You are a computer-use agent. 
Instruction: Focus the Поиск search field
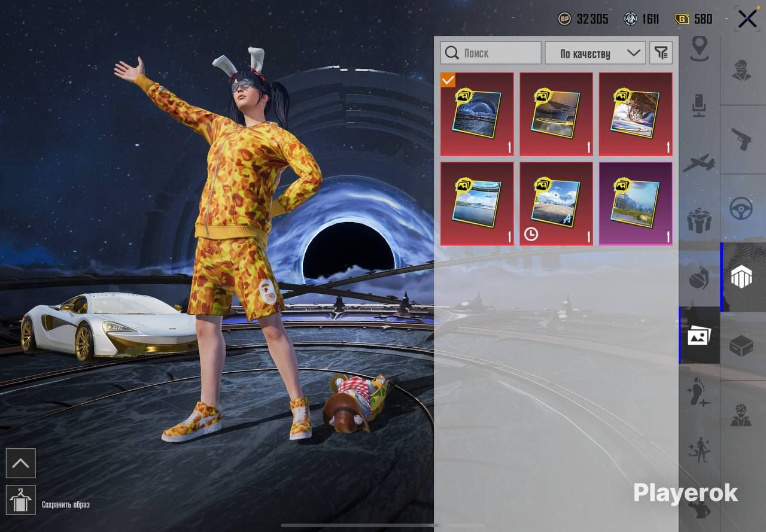(x=491, y=53)
